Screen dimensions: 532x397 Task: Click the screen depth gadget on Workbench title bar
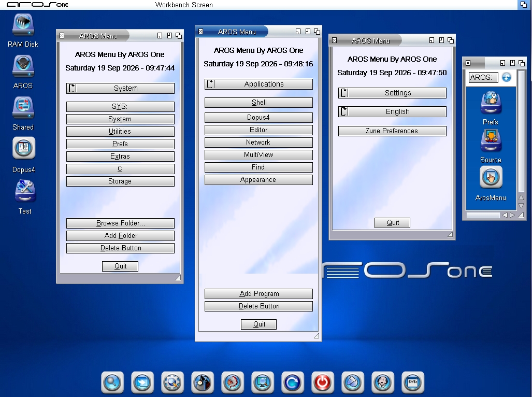(524, 5)
